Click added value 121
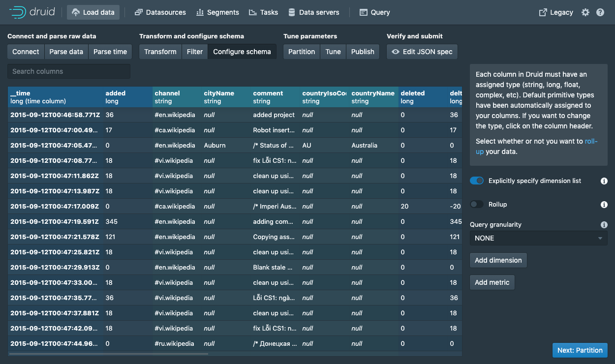Viewport: 615px width, 364px height. click(128, 237)
